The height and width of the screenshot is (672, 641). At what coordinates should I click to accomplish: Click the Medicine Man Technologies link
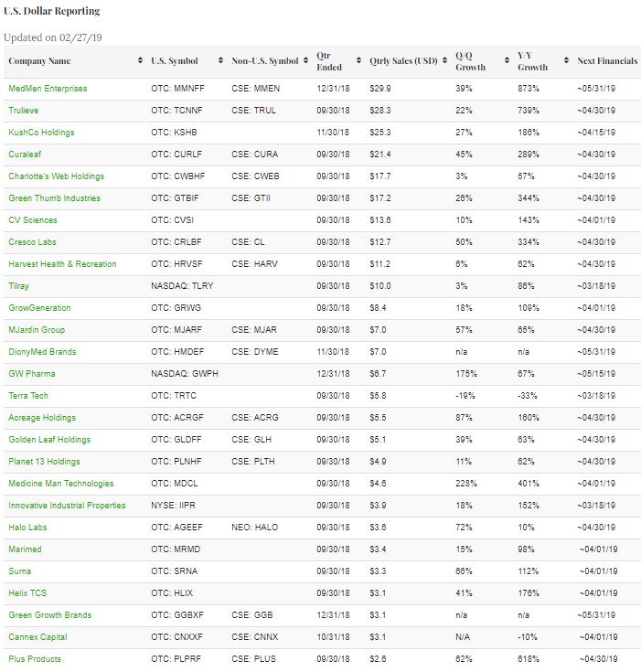60,484
